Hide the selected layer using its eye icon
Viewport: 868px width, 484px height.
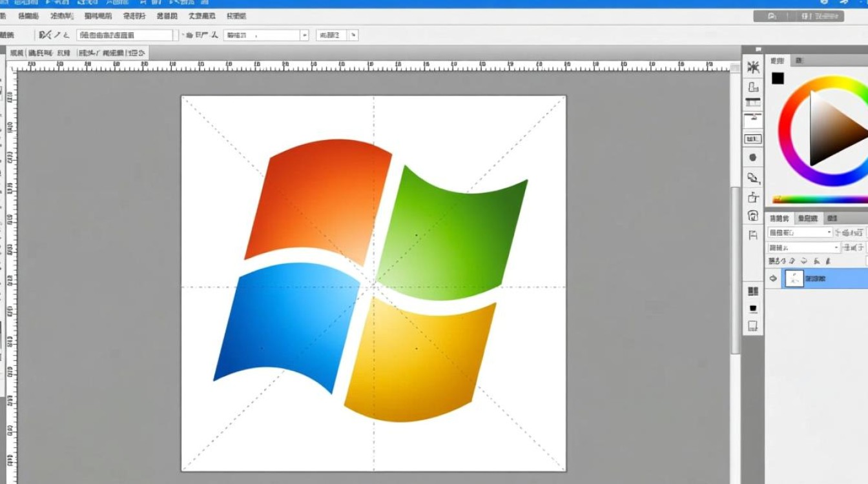tap(773, 278)
